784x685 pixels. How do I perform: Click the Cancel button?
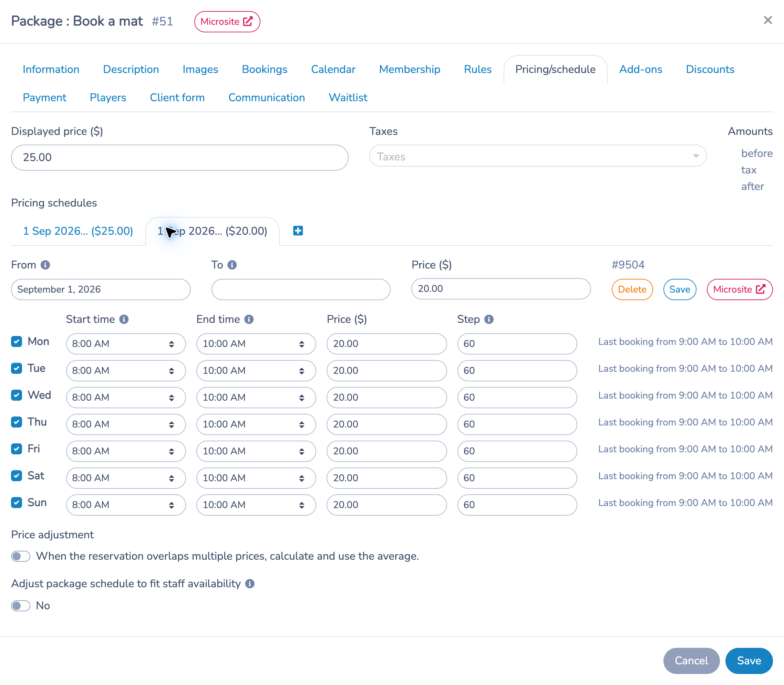coord(691,661)
